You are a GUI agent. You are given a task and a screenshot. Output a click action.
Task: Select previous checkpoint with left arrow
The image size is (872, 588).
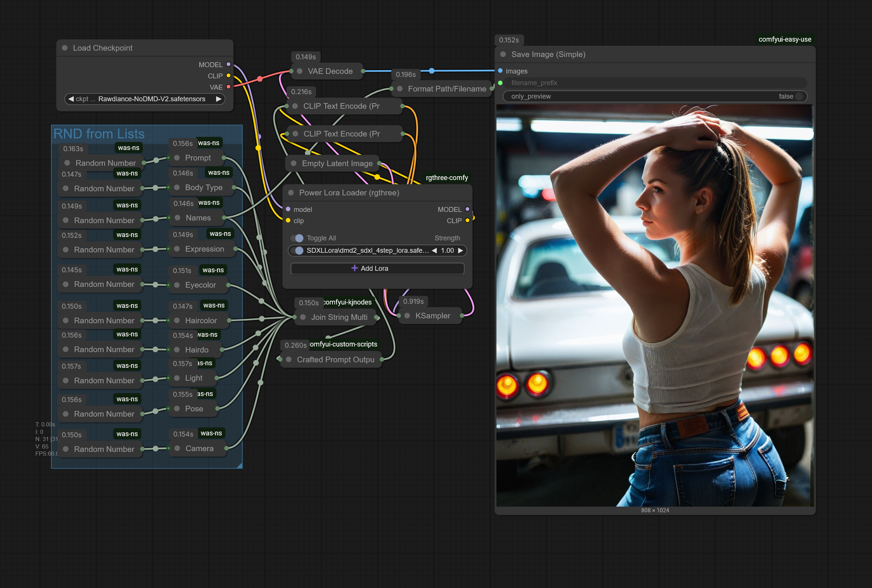(71, 99)
